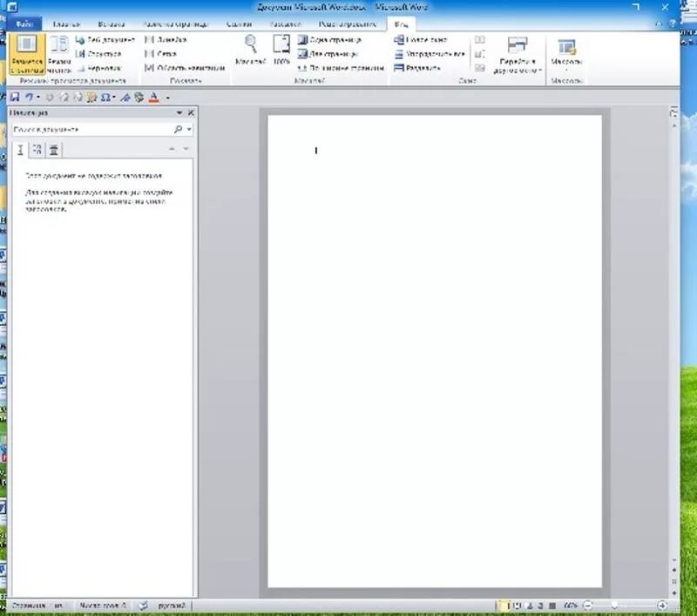The width and height of the screenshot is (697, 616).
Task: Toggle the Ruler (Линейка) checkbox
Action: [x=166, y=40]
